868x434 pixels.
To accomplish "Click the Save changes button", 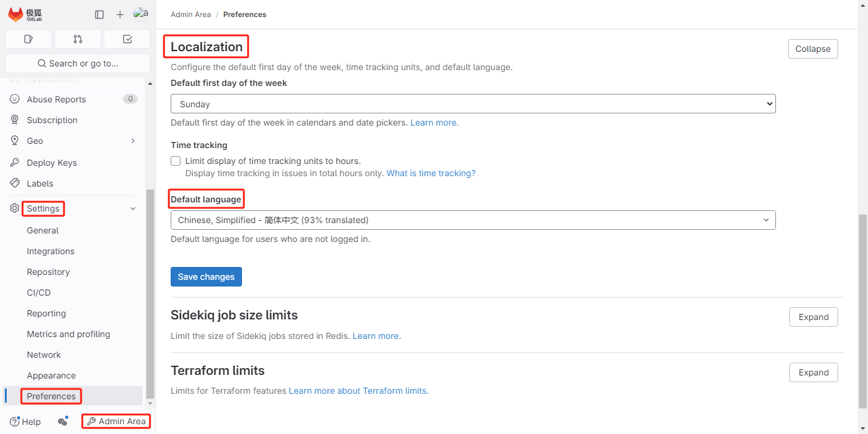I will click(206, 277).
